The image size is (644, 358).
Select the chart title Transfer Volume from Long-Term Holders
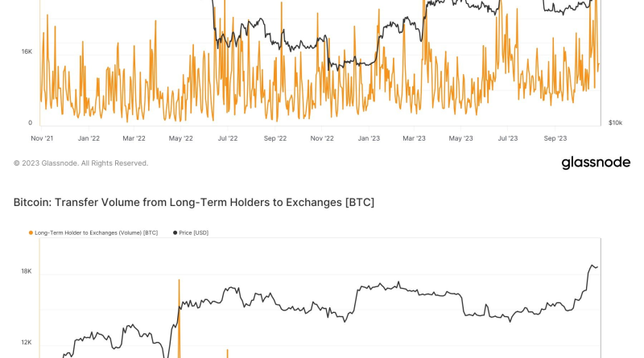pyautogui.click(x=194, y=203)
